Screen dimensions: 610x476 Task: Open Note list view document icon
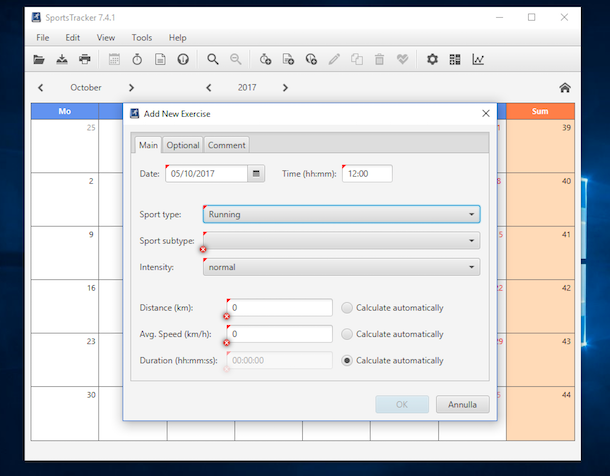(160, 60)
